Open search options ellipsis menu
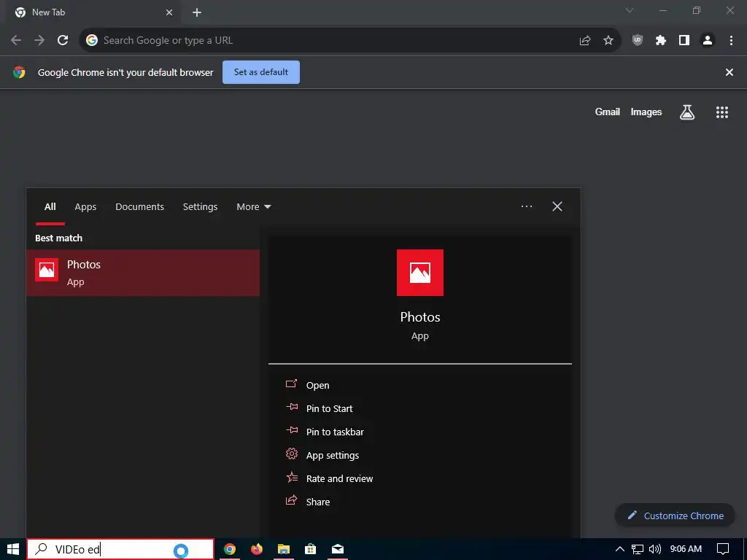This screenshot has width=747, height=560. coord(527,206)
